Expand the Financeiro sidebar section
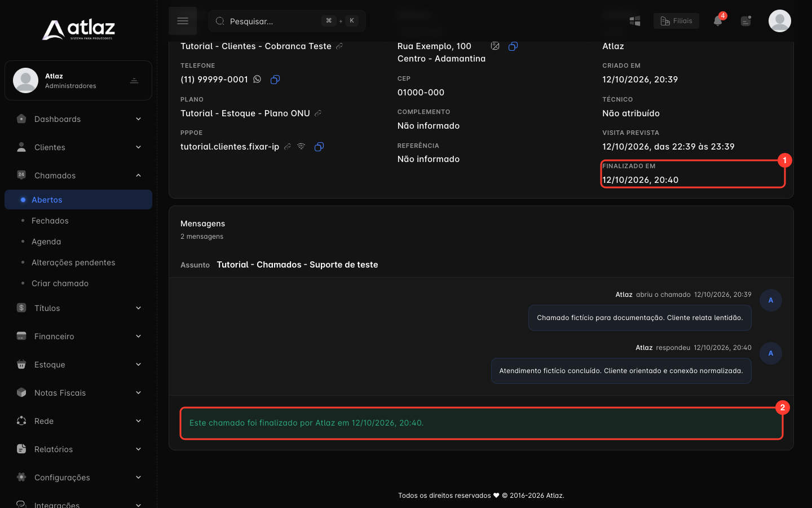Viewport: 812px width, 508px height. (x=78, y=336)
